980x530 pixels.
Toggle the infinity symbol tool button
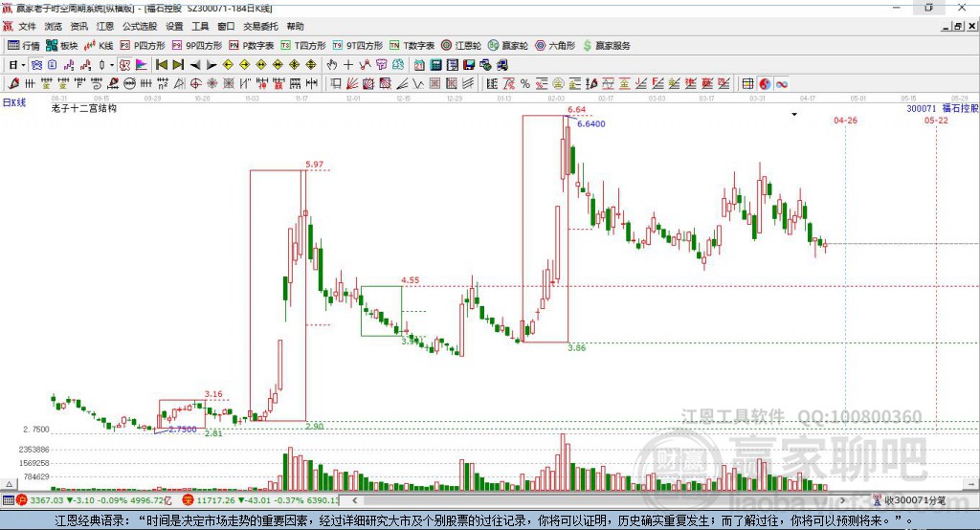tap(781, 83)
